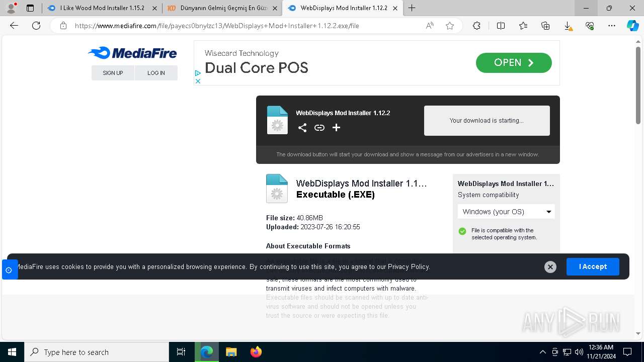Open Collections icon
Image resolution: width=644 pixels, height=362 pixels.
(545, 26)
